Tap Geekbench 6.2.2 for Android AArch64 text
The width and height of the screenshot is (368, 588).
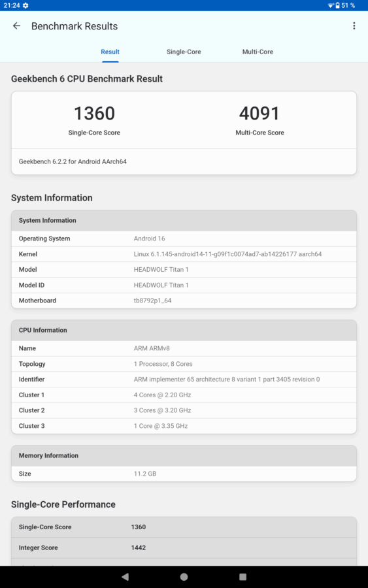[x=73, y=161]
